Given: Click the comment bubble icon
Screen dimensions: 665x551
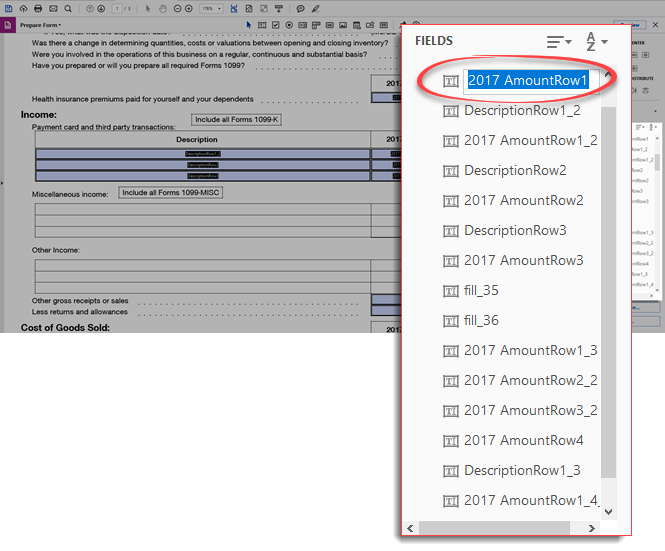Looking at the screenshot, I should tap(300, 8).
